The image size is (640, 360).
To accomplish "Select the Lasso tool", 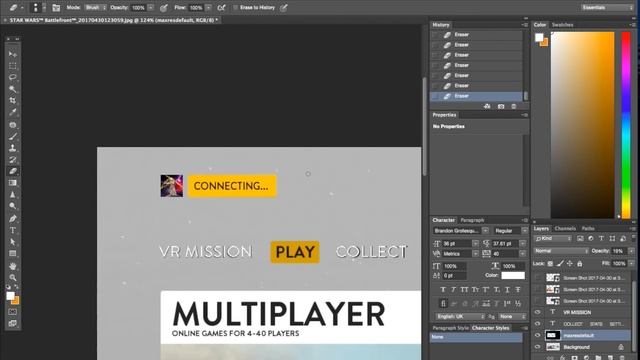I will [x=13, y=77].
